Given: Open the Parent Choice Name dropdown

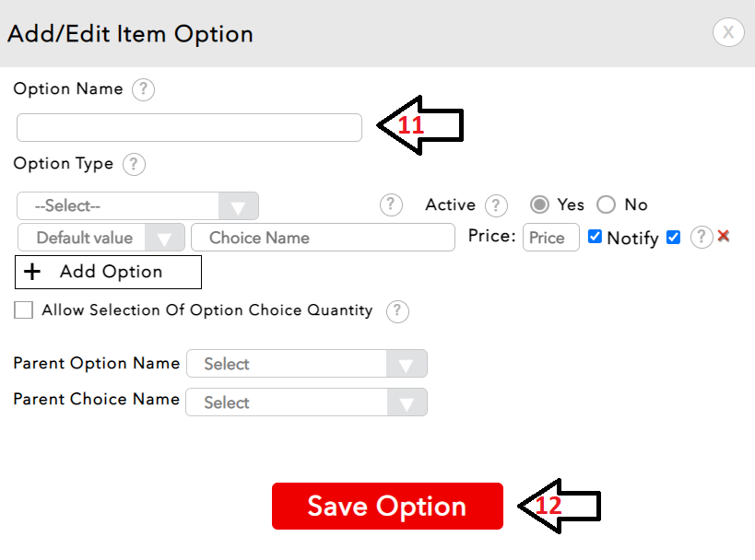Looking at the screenshot, I should coord(306,402).
